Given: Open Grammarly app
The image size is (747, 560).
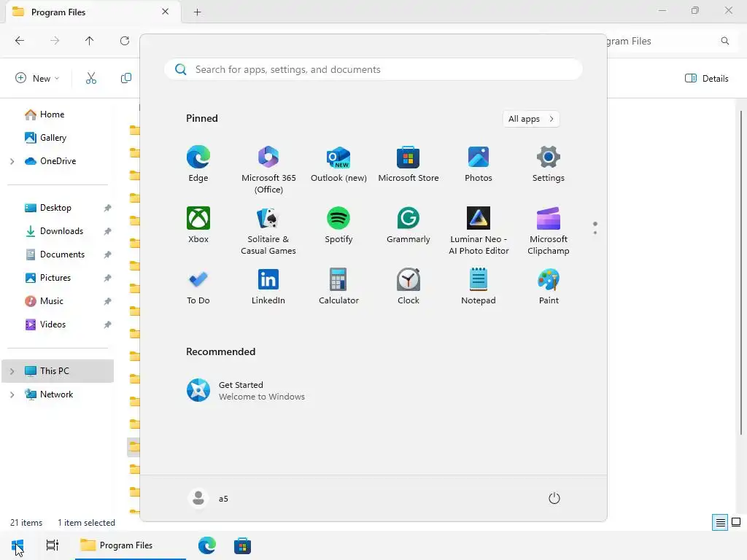Looking at the screenshot, I should [x=409, y=225].
